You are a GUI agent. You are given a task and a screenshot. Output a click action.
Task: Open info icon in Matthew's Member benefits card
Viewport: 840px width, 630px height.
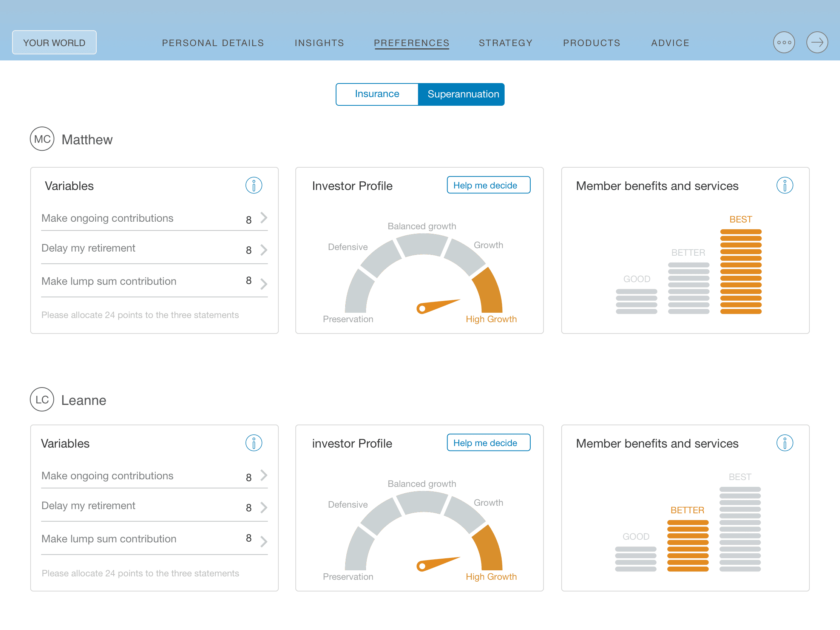point(784,186)
